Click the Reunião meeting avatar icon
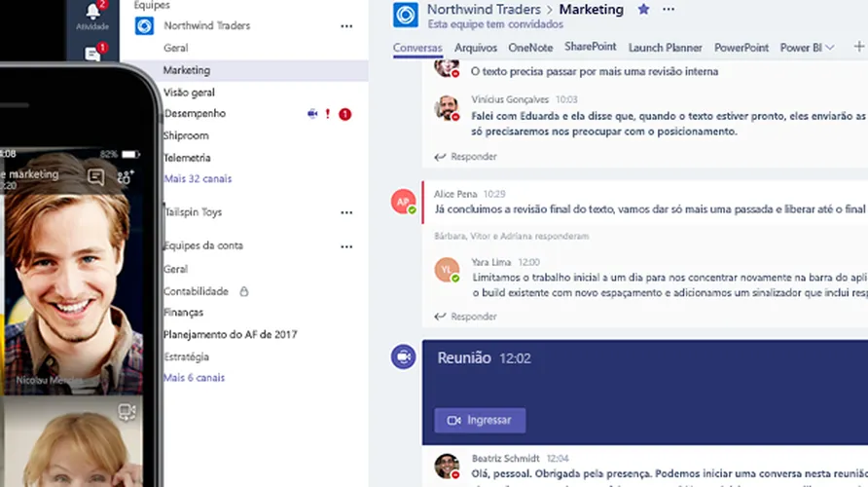The width and height of the screenshot is (868, 487). (404, 356)
